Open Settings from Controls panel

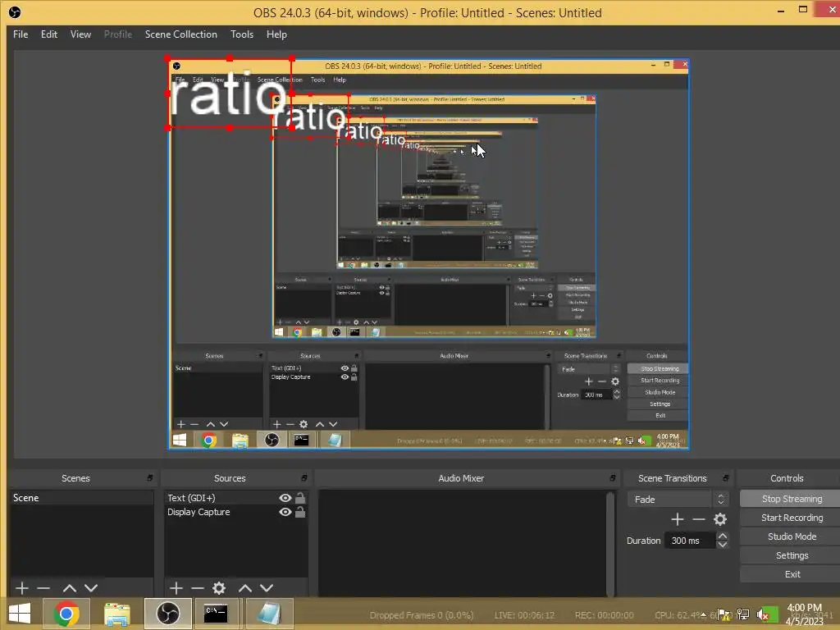(792, 555)
